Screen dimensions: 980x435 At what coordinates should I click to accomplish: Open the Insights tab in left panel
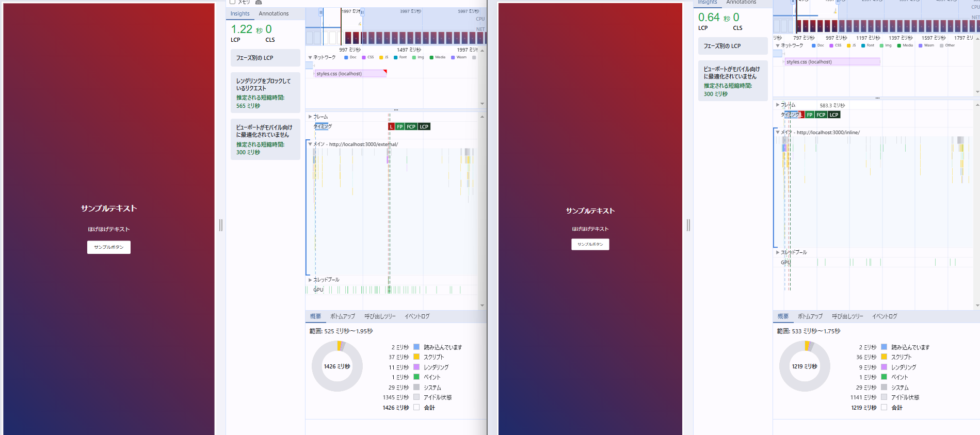coord(240,13)
